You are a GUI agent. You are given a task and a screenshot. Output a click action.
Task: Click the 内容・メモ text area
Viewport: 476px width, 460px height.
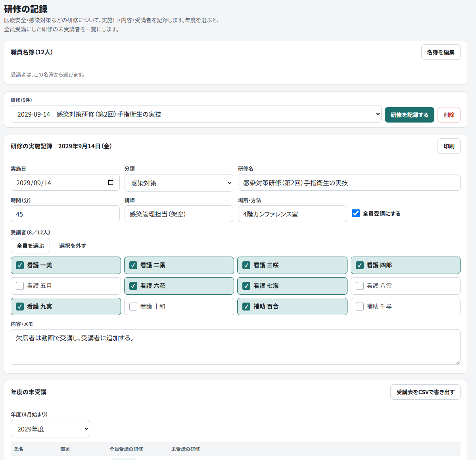click(x=236, y=347)
